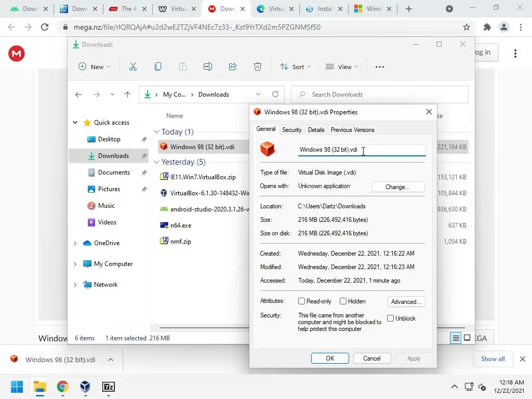Switch to the Security tab in Properties
The height and width of the screenshot is (399, 532).
[292, 130]
